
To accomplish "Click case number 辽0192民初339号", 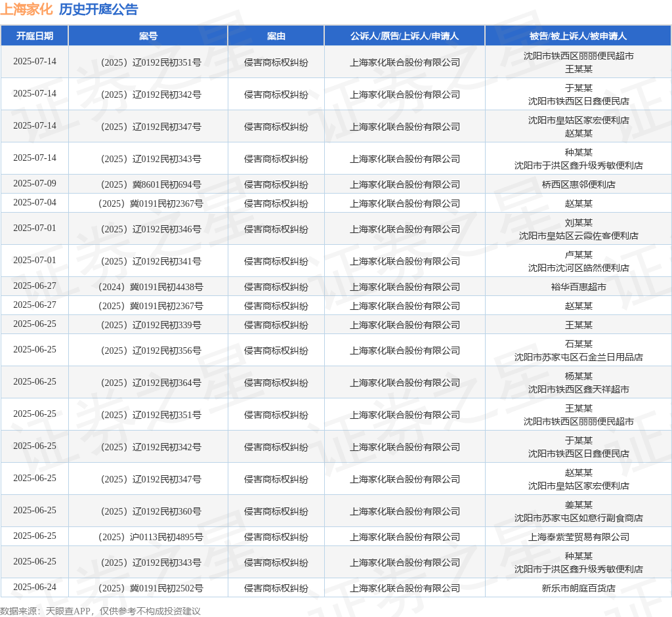I will pyautogui.click(x=151, y=325).
